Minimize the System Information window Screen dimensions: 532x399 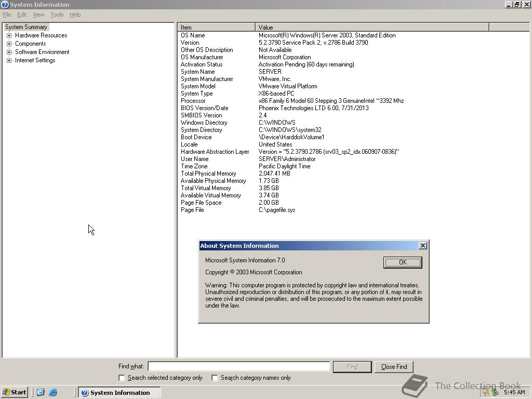[x=509, y=4]
